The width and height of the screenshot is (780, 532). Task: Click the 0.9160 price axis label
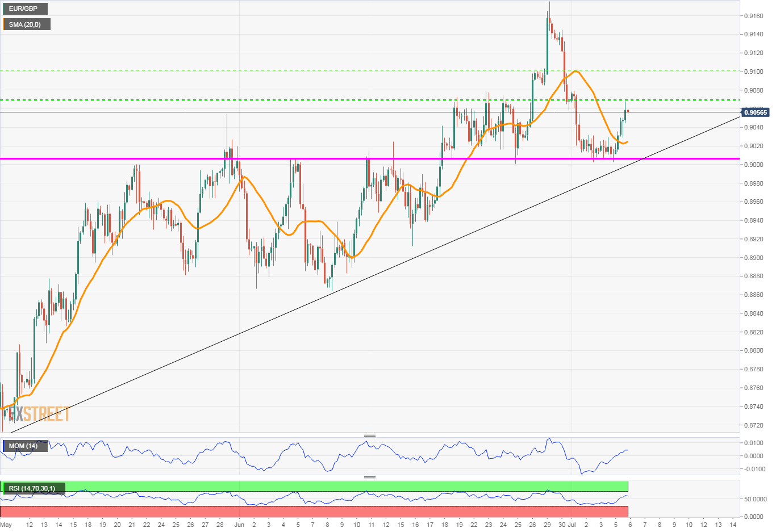[x=754, y=16]
